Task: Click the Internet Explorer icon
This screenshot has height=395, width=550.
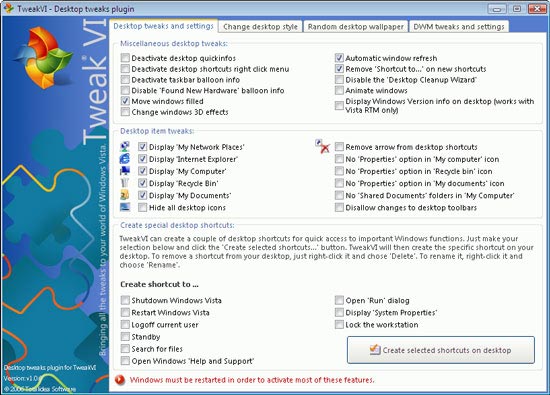Action: 125,159
